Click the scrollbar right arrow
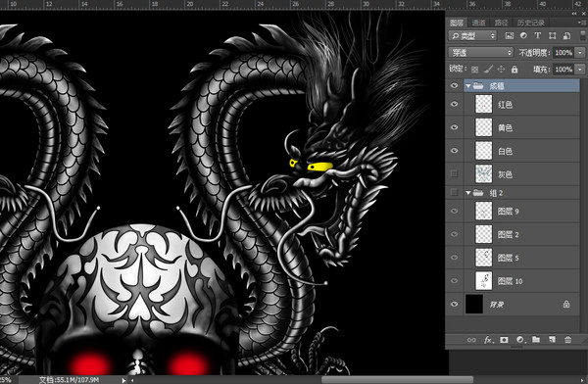Image resolution: width=588 pixels, height=384 pixels. [583, 380]
